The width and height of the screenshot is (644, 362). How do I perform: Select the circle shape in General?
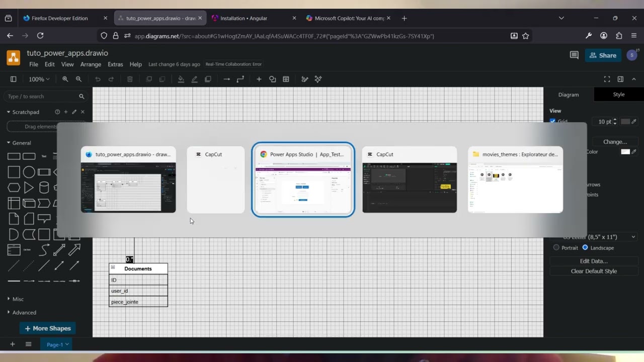[x=29, y=172]
